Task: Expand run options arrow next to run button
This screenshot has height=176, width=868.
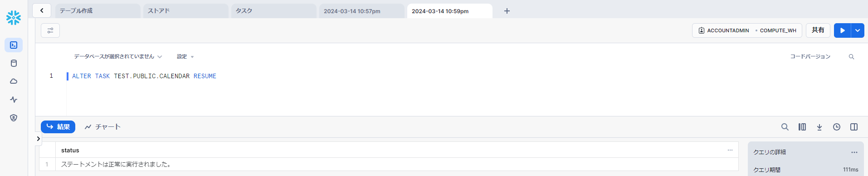Action: point(858,30)
